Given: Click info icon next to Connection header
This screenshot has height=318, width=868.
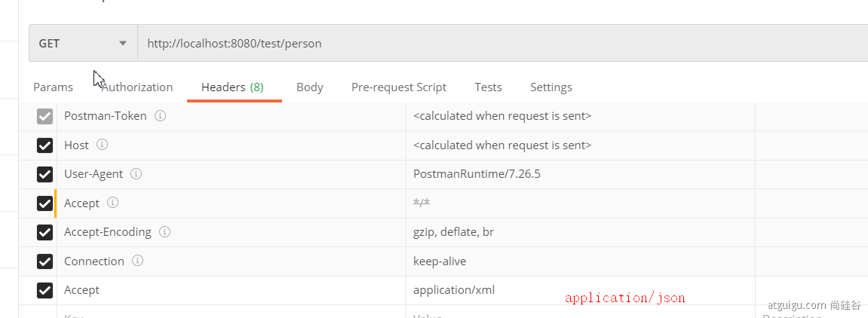Looking at the screenshot, I should pos(137,261).
